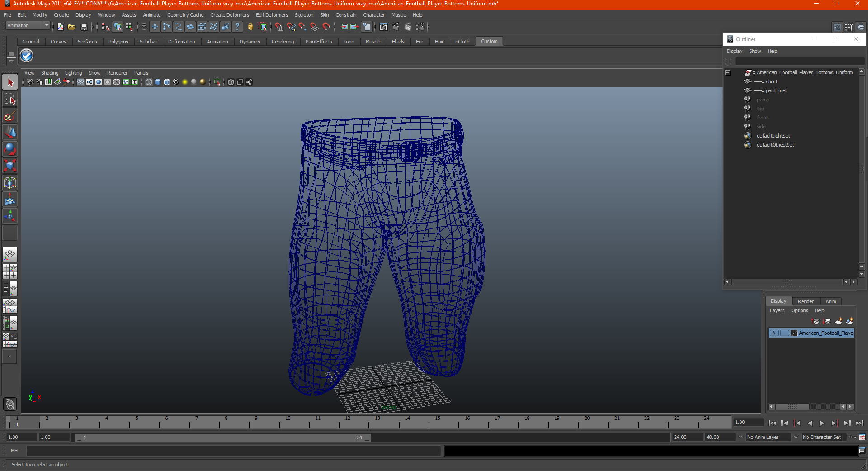Activate the Rotate tool sphere icon
Image resolution: width=868 pixels, height=471 pixels.
coord(10,149)
